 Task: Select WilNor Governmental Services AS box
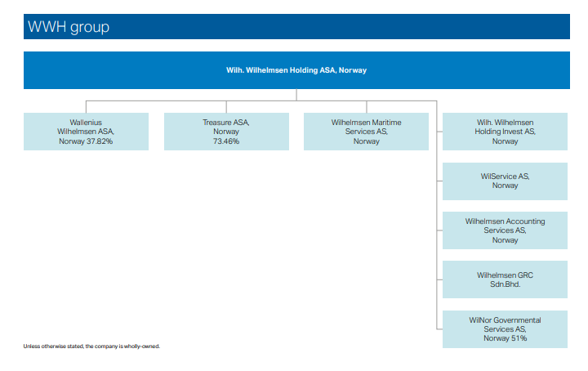(505, 329)
